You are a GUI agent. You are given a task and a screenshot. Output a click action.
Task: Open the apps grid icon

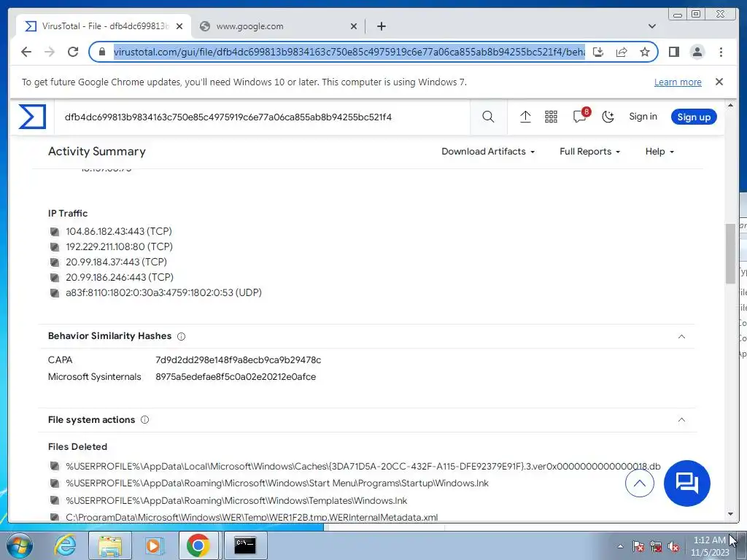tap(551, 117)
